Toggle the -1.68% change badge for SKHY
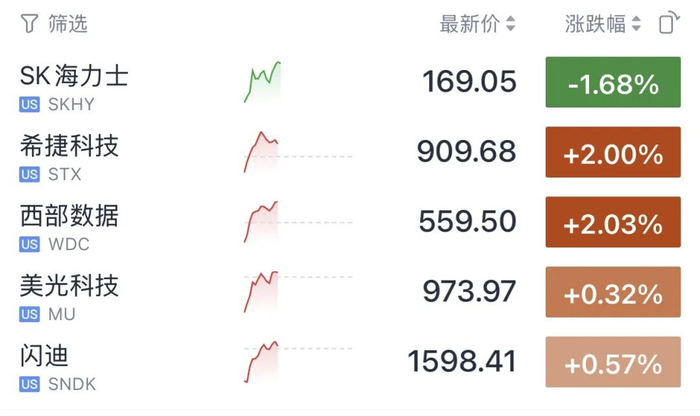This screenshot has width=700, height=416. pyautogui.click(x=613, y=82)
